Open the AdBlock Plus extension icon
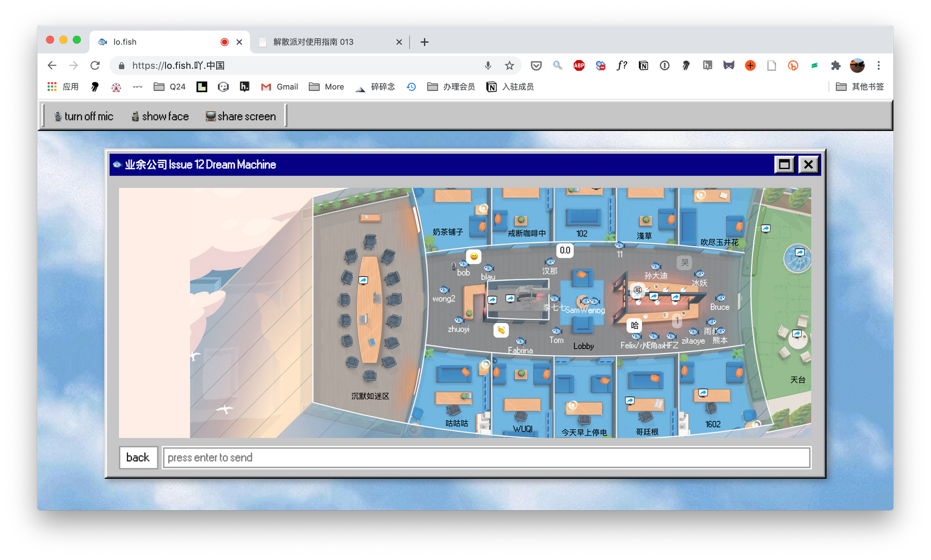931x560 pixels. click(579, 66)
